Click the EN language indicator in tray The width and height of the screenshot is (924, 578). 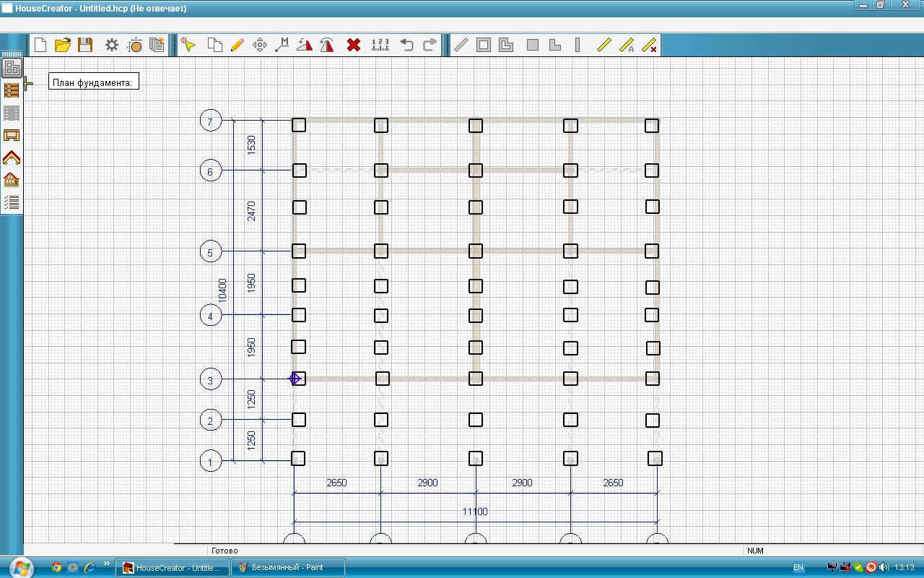(798, 568)
